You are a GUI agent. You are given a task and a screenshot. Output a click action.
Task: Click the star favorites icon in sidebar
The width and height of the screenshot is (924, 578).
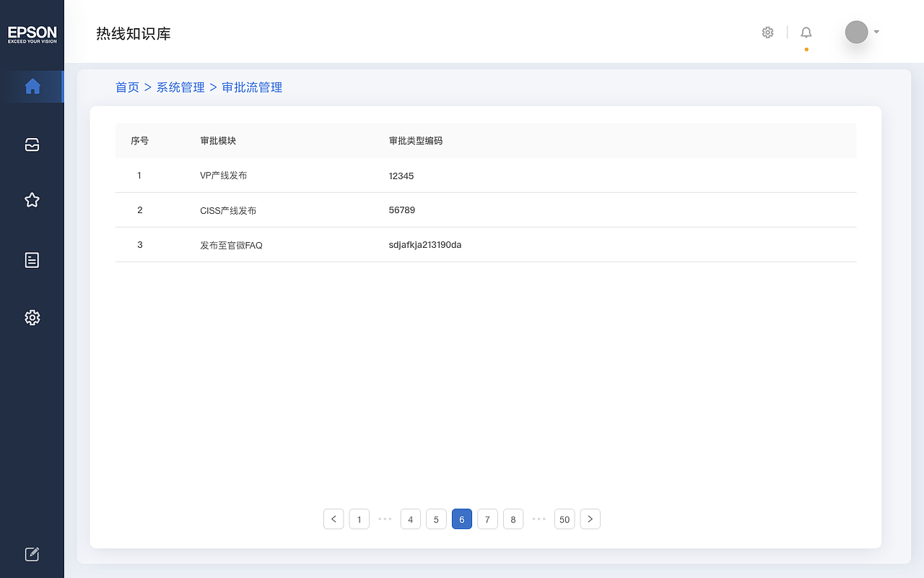[x=32, y=200]
